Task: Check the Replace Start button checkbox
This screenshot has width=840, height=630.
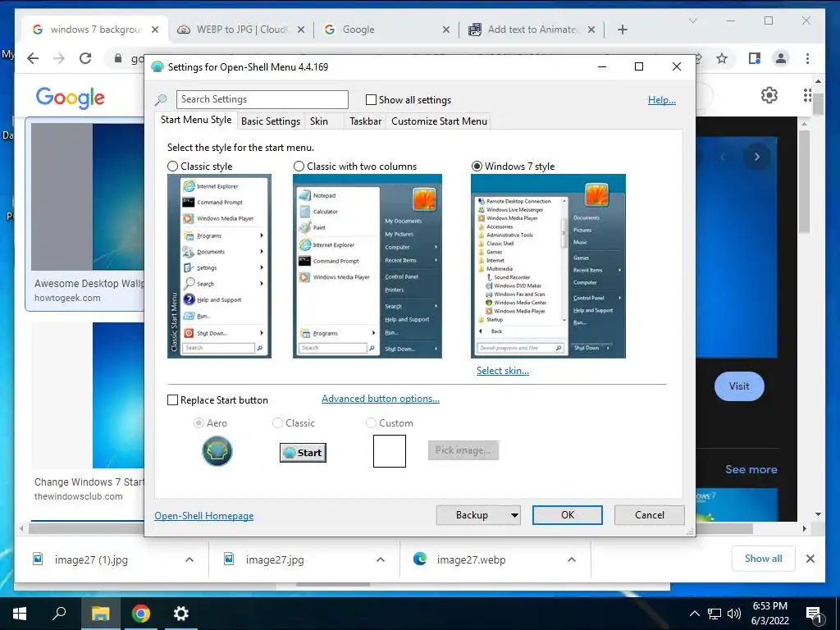Action: [x=172, y=400]
